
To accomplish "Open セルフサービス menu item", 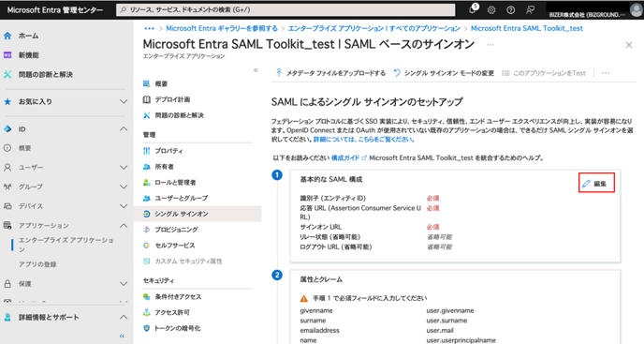I will click(x=175, y=246).
